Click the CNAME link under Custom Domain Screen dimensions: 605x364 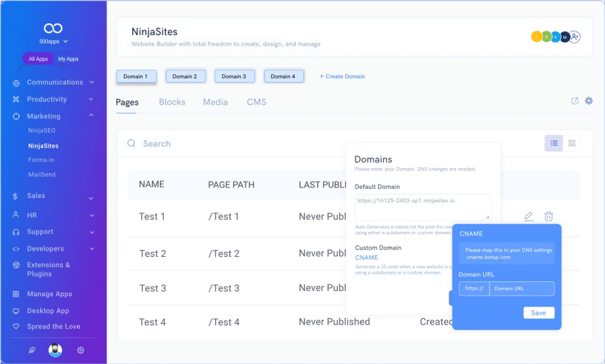coord(367,258)
